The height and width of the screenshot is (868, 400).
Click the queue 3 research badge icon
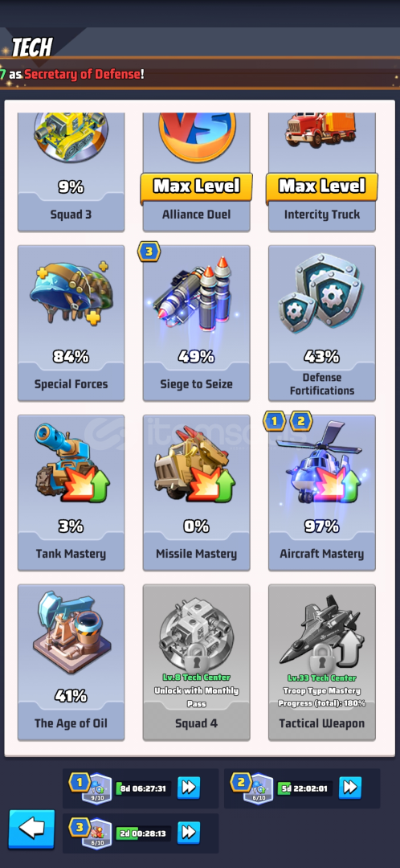(x=96, y=833)
